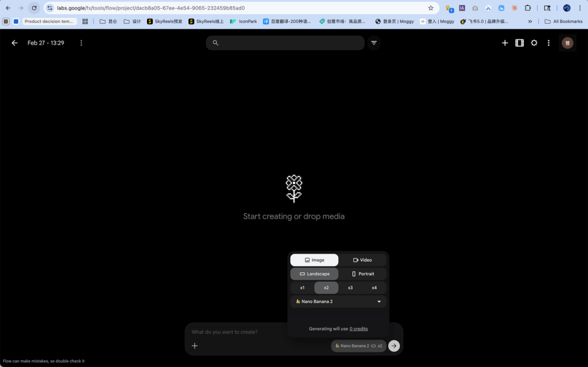The image size is (588, 367).
Task: Open the account avatar in Flow header
Action: coord(567,43)
